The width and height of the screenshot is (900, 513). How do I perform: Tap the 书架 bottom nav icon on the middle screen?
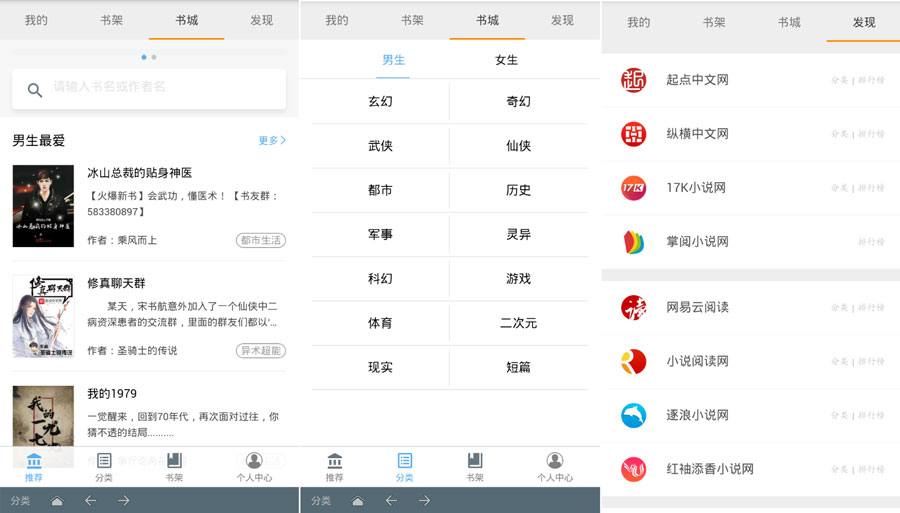(475, 460)
